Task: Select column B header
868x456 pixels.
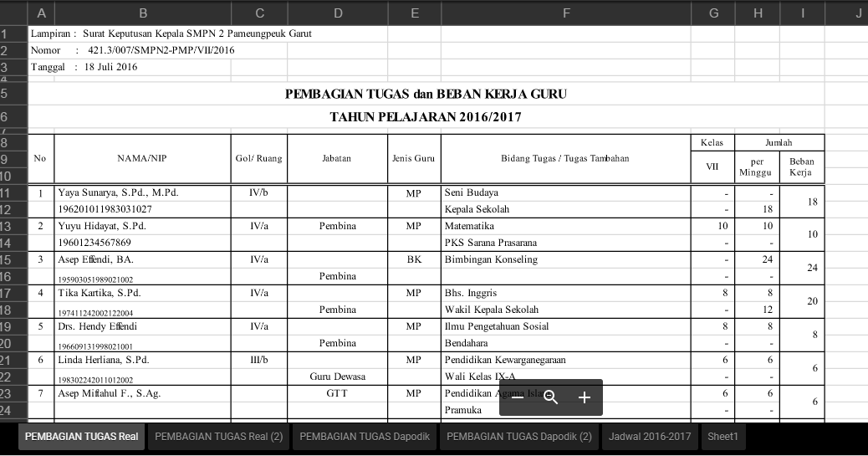Action: [x=143, y=13]
